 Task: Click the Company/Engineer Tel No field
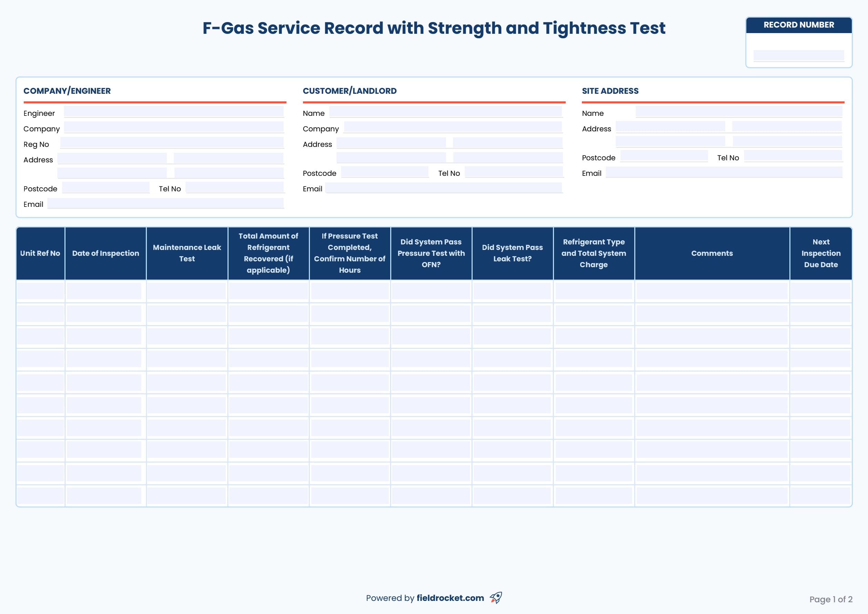pyautogui.click(x=234, y=188)
